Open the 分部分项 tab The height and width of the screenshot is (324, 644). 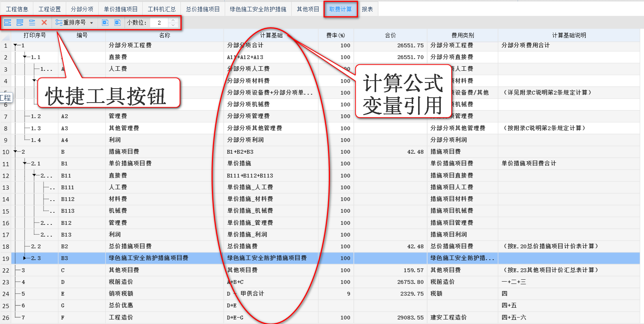82,9
